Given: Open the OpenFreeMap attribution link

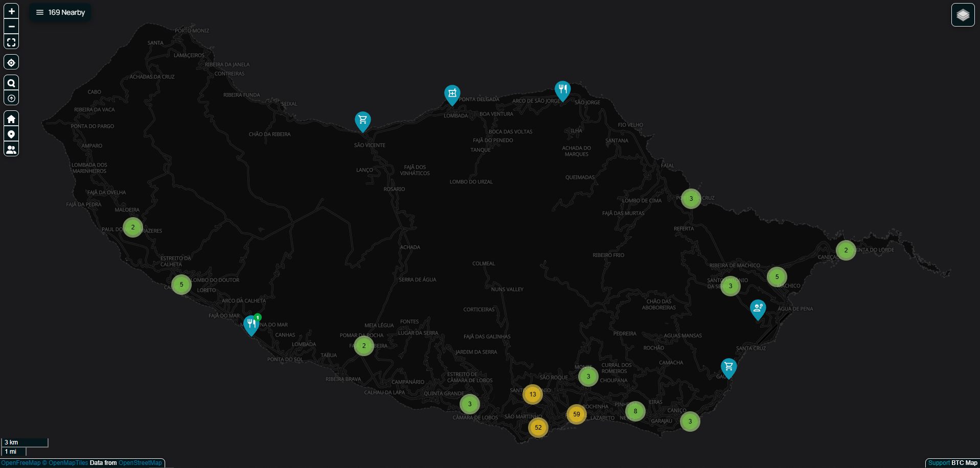Looking at the screenshot, I should click(x=20, y=463).
